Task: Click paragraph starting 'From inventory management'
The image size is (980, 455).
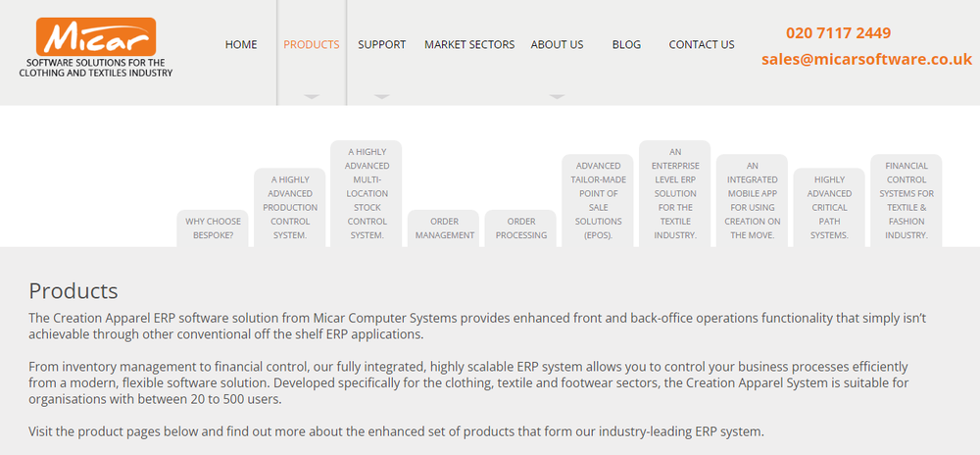Action: coord(468,382)
